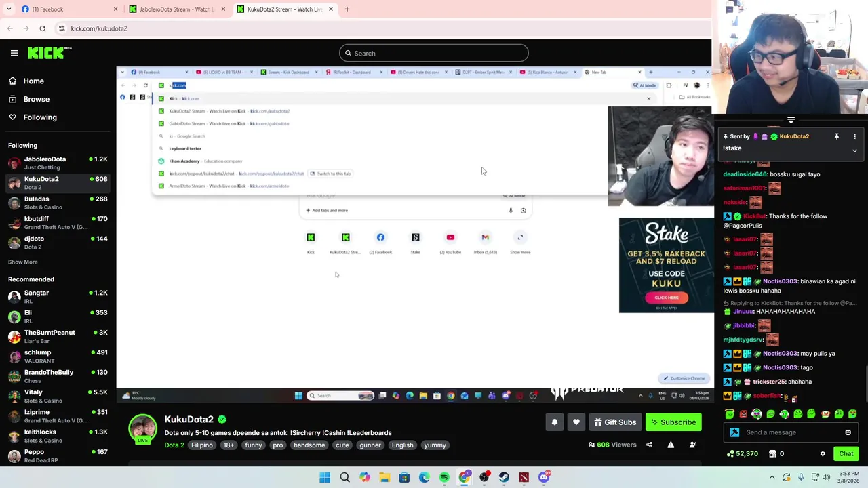Viewport: 868px width, 488px height.
Task: Go back using browser back arrow
Action: (10, 28)
